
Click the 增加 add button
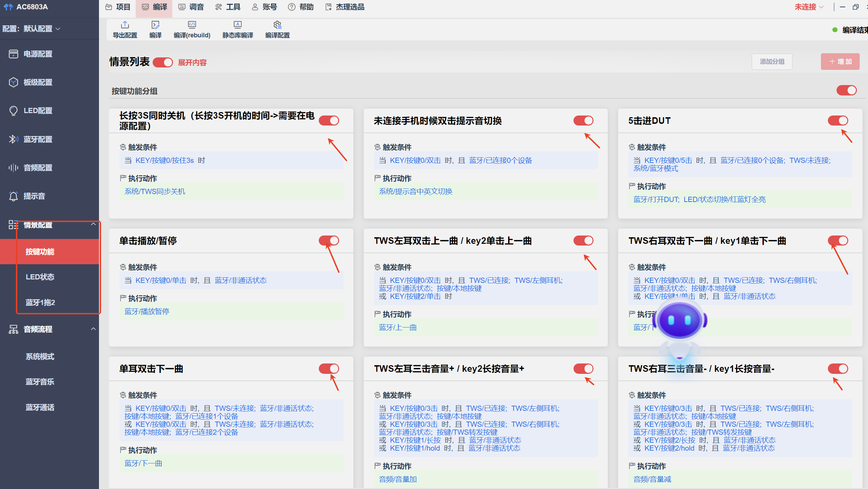click(840, 62)
